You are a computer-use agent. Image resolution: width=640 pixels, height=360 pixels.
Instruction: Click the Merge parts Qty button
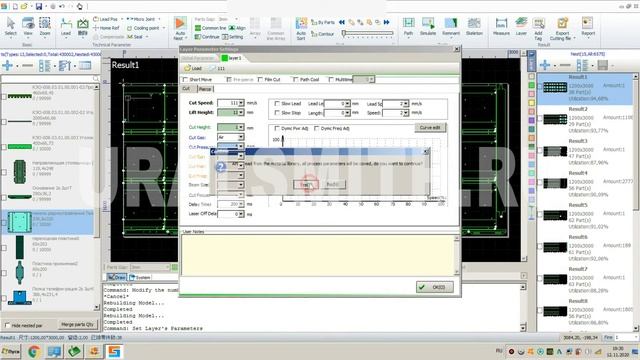pyautogui.click(x=77, y=324)
